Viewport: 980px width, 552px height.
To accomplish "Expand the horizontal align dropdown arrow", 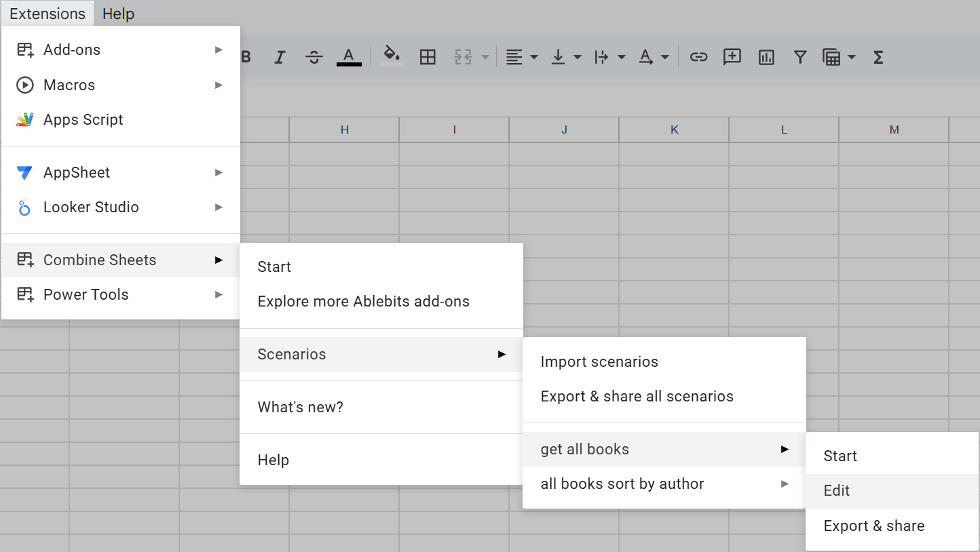I will point(534,58).
